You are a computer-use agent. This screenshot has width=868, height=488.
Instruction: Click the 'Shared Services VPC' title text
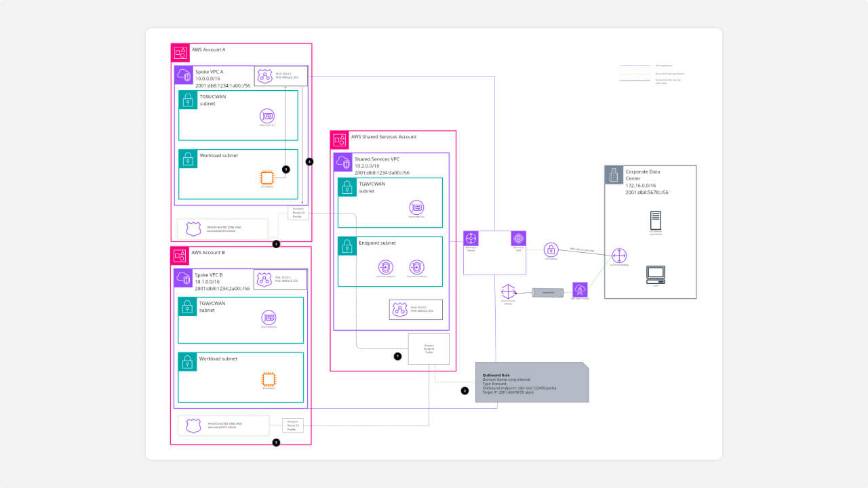(378, 159)
